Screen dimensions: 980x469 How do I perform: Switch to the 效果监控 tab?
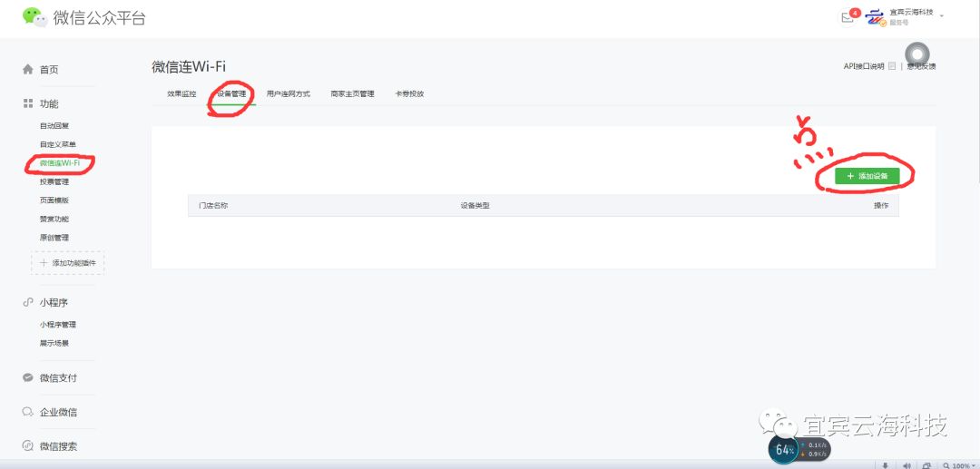181,94
